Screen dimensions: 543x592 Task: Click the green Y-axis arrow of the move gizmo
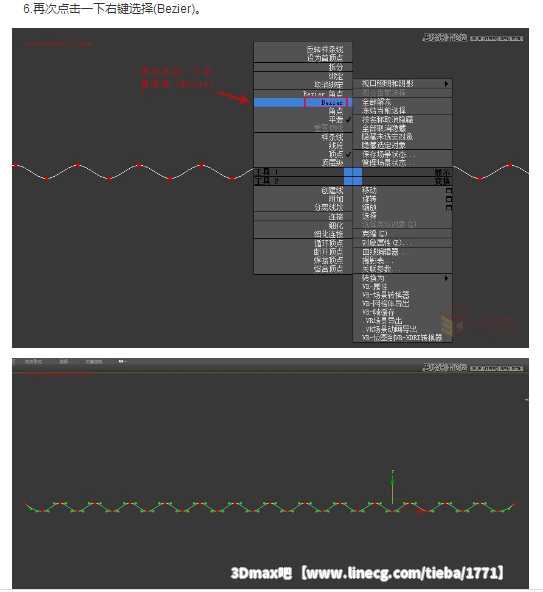click(x=393, y=480)
